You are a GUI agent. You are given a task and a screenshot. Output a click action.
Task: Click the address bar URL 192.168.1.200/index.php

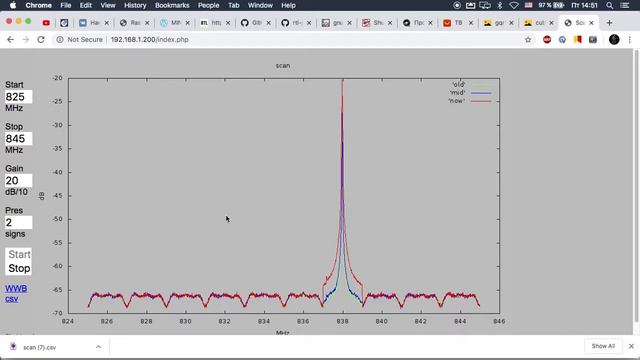149,40
